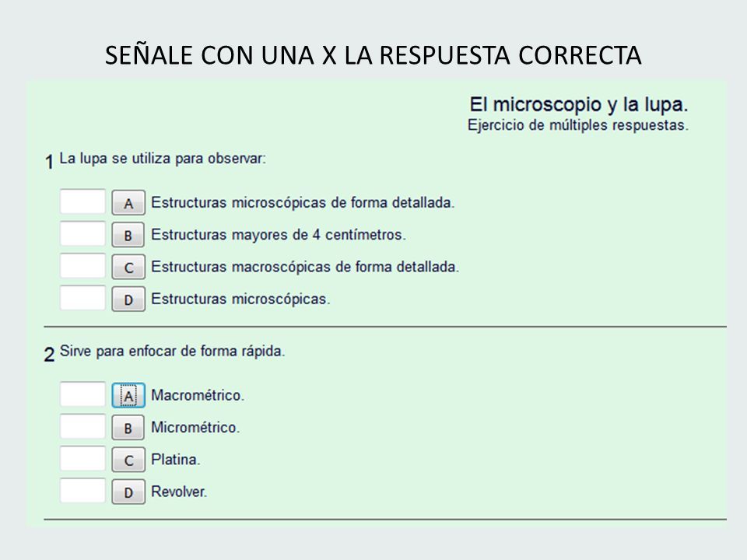Click question text 'La lupa se utiliza para observar'
Viewport: 747px width, 560px height.
click(x=163, y=159)
